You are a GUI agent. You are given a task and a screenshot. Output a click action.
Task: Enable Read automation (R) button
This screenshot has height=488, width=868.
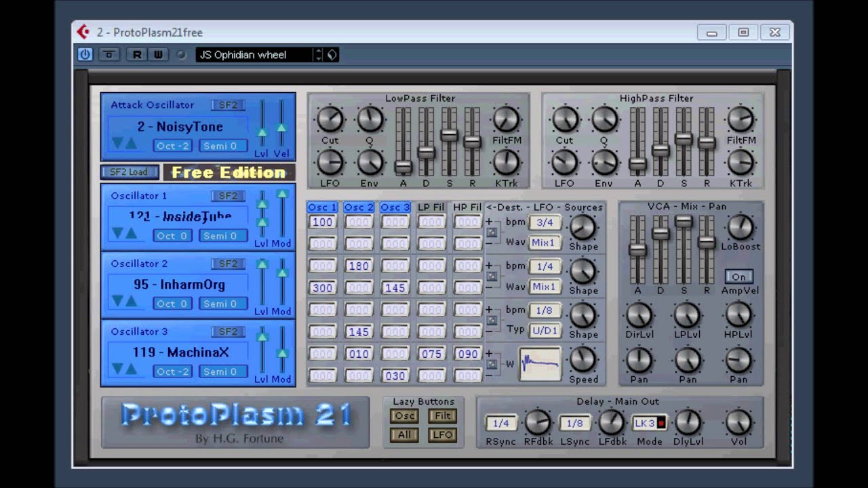(x=136, y=55)
